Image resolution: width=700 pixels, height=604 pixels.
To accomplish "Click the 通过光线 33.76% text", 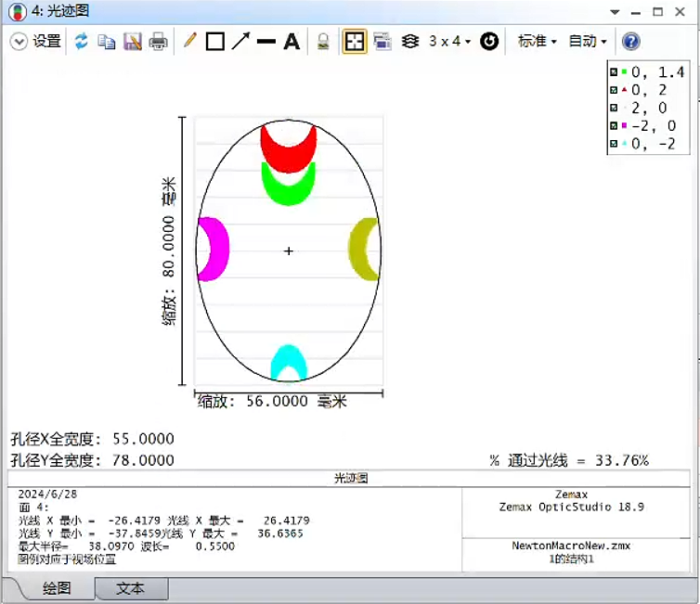I will 569,461.
